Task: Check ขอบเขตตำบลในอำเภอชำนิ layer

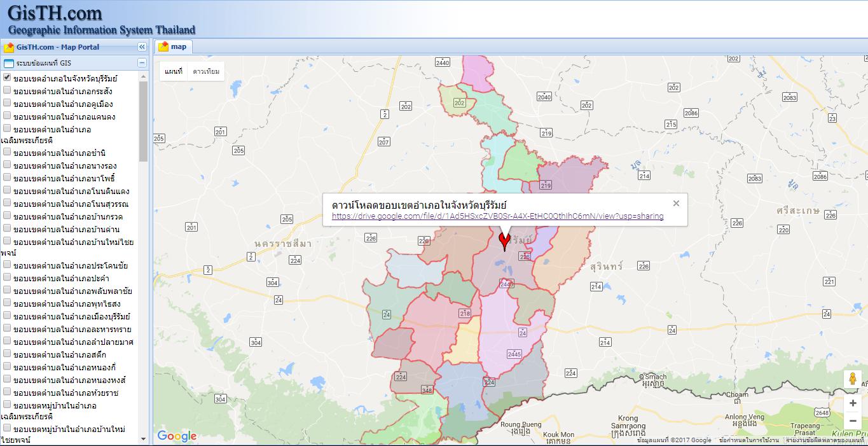Action: tap(7, 152)
